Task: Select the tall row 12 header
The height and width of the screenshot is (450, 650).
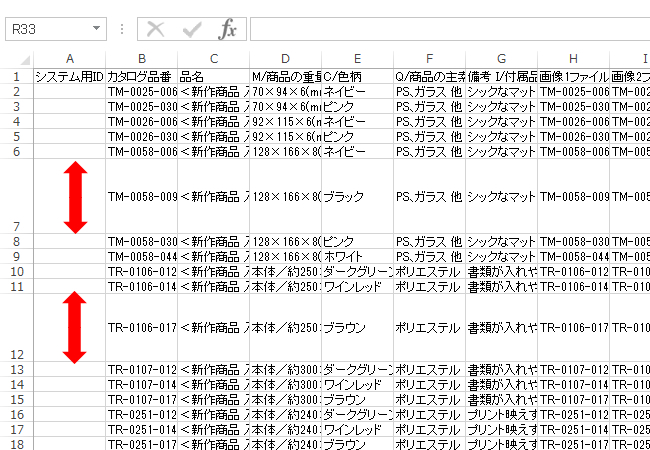Action: pos(16,327)
